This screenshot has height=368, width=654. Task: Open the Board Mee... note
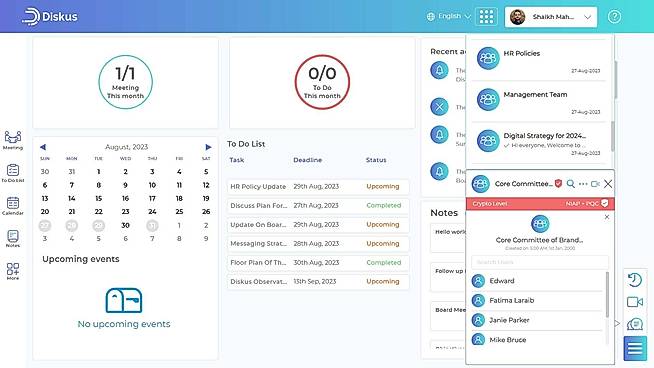448,316
